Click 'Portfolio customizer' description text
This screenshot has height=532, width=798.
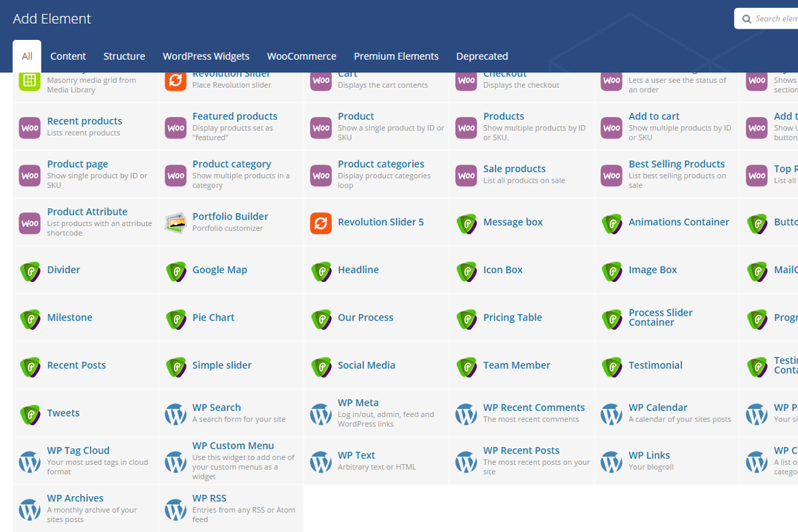coord(227,228)
